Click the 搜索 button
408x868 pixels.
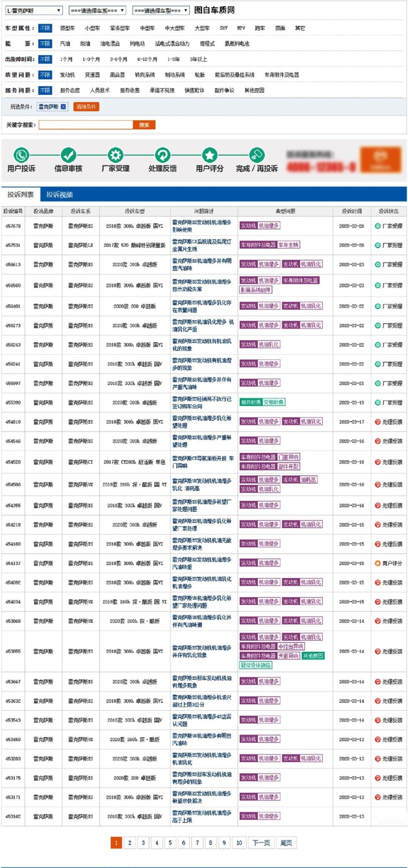144,125
